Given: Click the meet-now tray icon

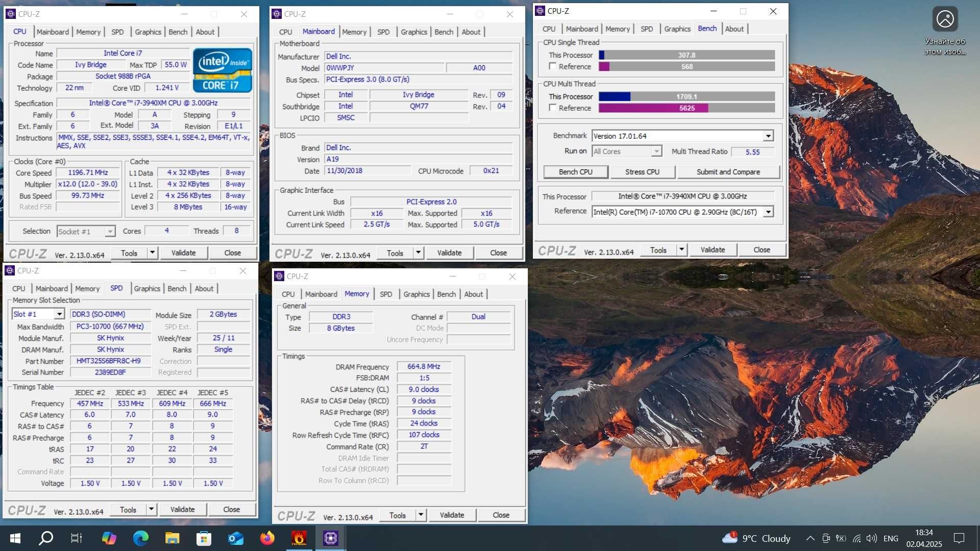Looking at the screenshot, I should [x=826, y=538].
